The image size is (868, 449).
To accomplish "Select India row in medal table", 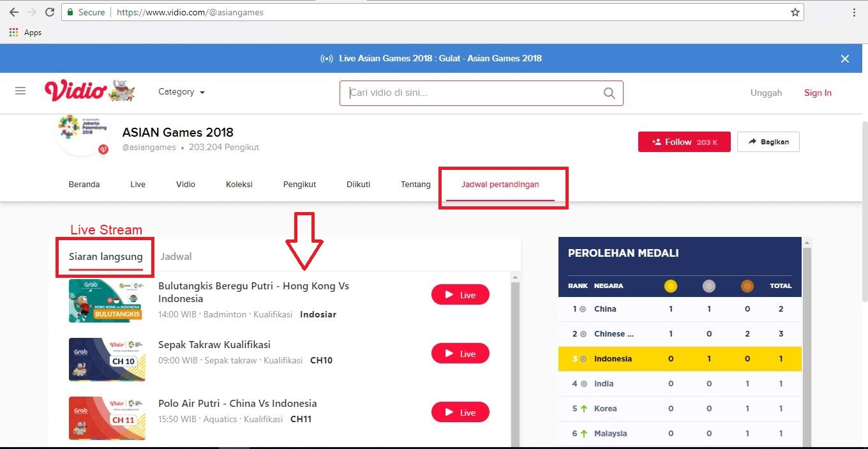I will 680,384.
